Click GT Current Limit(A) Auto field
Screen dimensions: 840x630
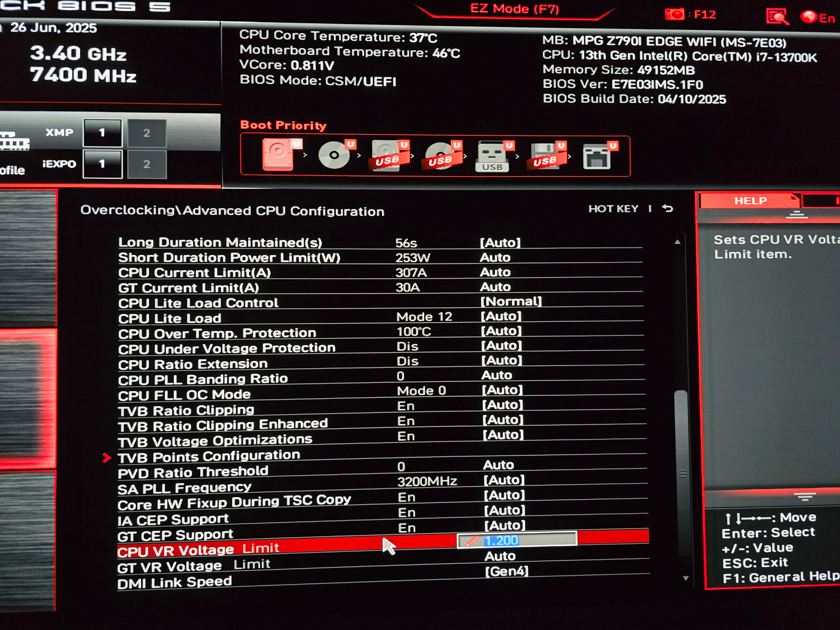point(496,287)
